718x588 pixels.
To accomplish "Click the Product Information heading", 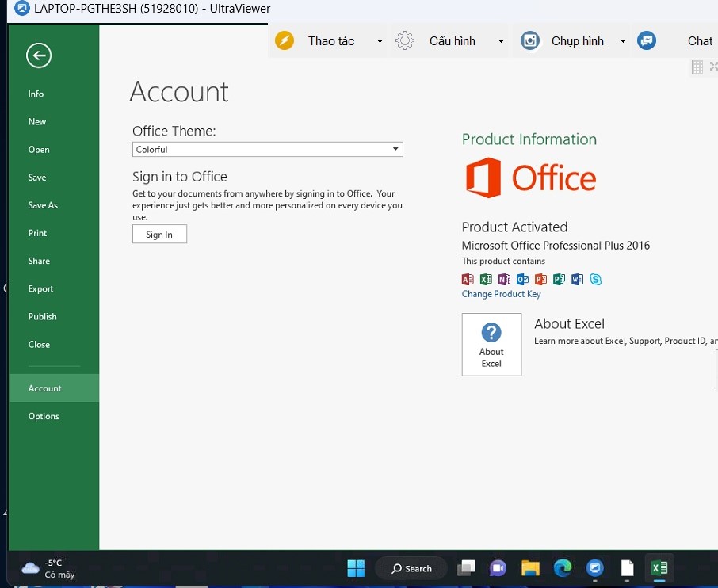I will (x=529, y=139).
